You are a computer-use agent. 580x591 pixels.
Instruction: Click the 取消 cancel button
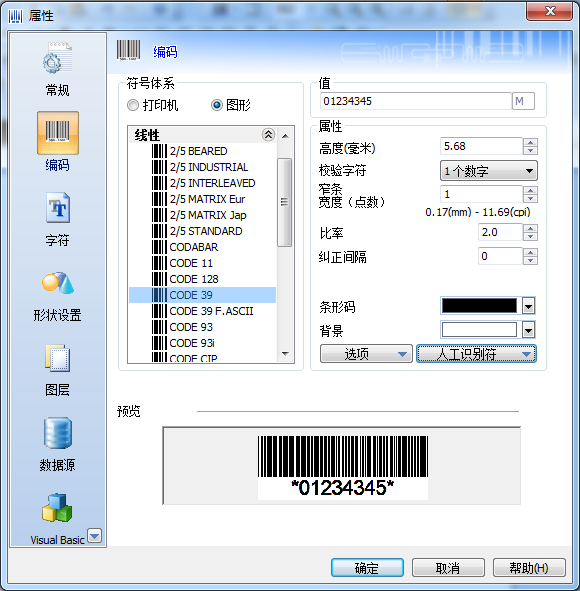[448, 568]
